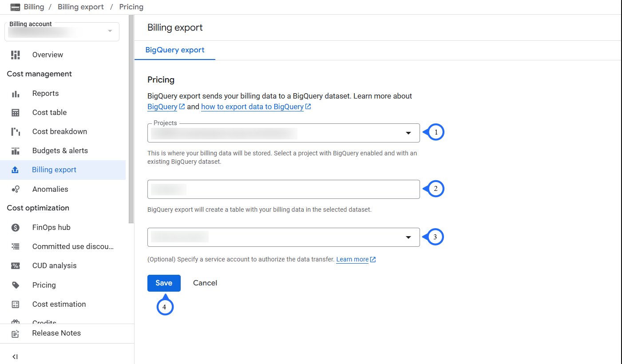
Task: Click the CUD analysis percent icon
Action: (x=16, y=266)
